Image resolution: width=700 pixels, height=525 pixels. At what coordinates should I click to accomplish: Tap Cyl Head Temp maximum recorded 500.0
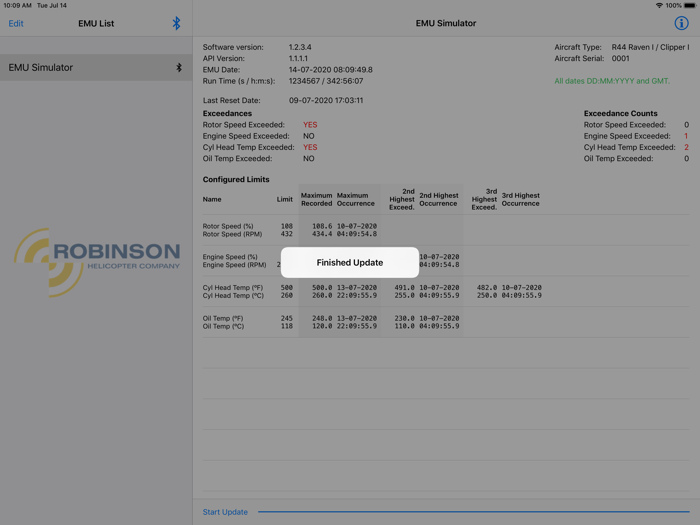(x=322, y=288)
